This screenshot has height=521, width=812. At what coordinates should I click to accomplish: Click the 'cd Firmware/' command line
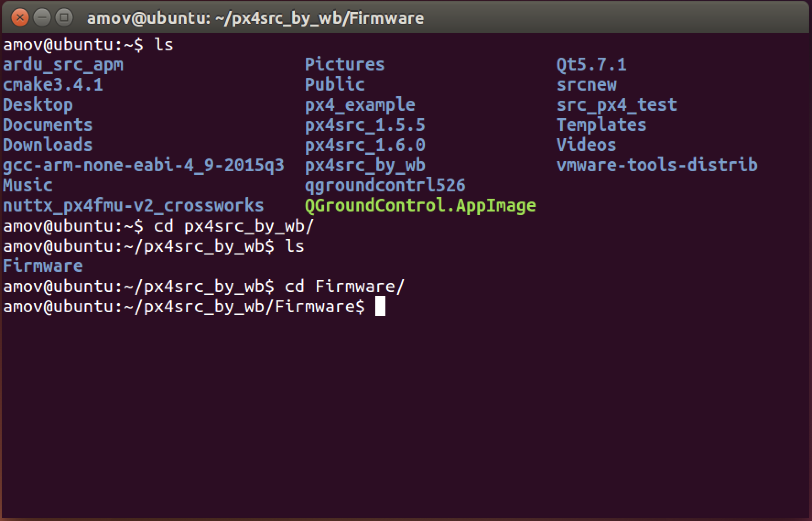pos(204,286)
